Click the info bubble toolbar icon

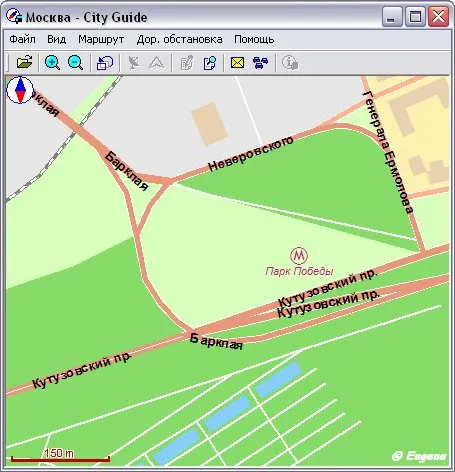click(x=290, y=63)
